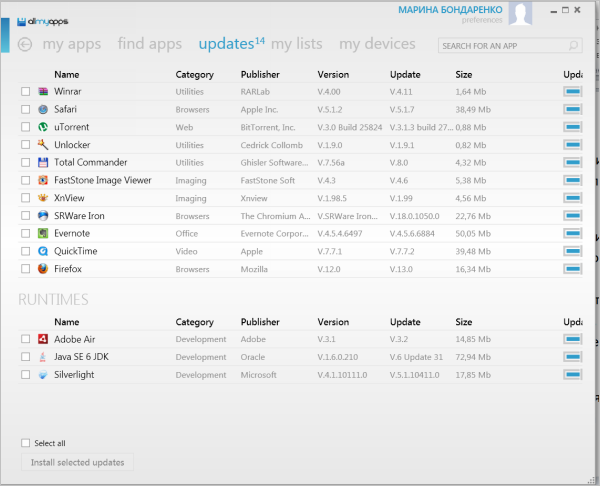Click the apps Category column header
This screenshot has height=486, width=600.
[194, 75]
